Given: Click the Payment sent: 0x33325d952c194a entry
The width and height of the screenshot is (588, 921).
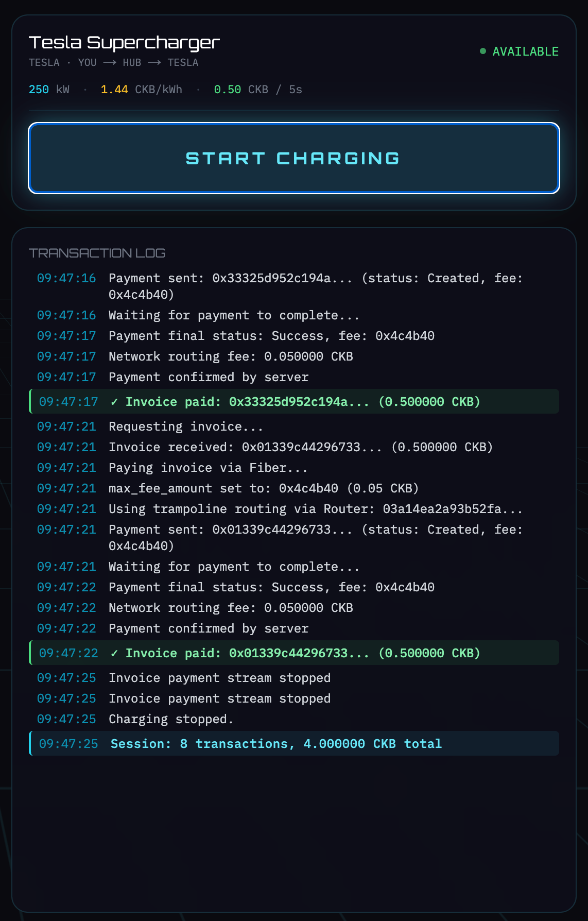Looking at the screenshot, I should [294, 286].
